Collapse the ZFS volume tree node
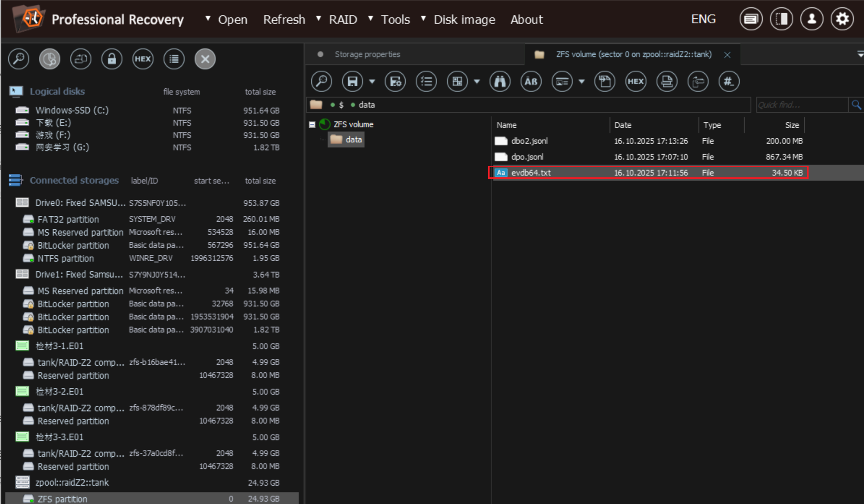The image size is (864, 504). (x=312, y=125)
